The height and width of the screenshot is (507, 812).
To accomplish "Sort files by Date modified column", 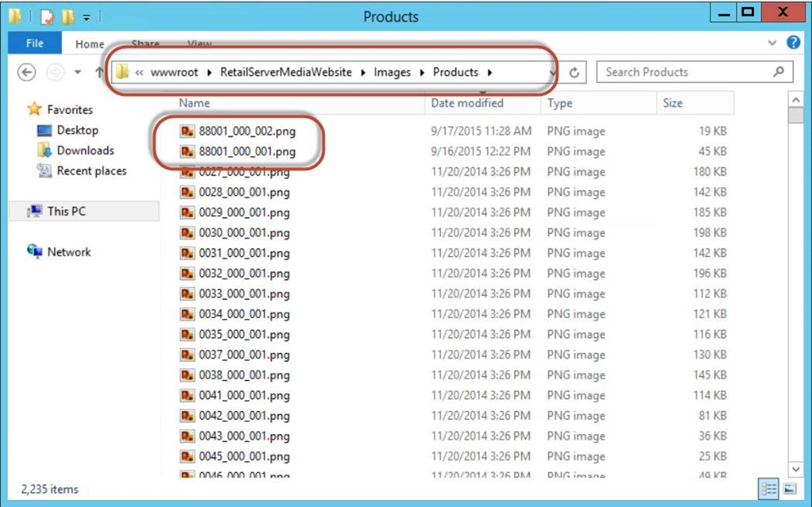I will (467, 103).
